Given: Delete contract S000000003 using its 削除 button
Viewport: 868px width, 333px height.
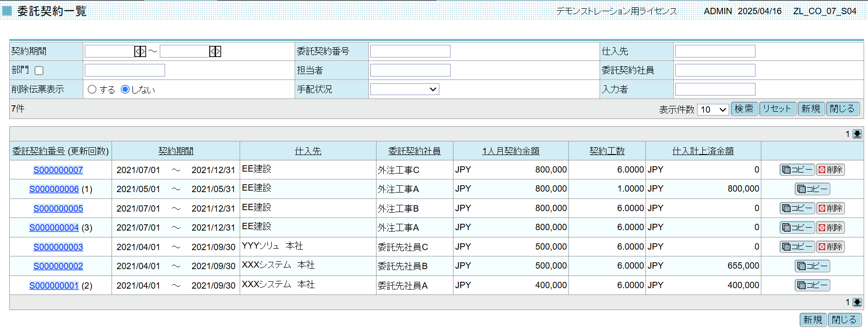Looking at the screenshot, I should [x=830, y=247].
